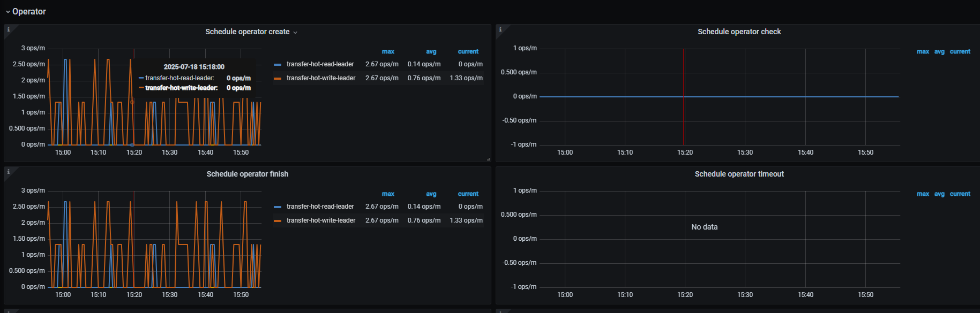Sort finish panel legend by avg
This screenshot has height=313, width=980.
[431, 194]
